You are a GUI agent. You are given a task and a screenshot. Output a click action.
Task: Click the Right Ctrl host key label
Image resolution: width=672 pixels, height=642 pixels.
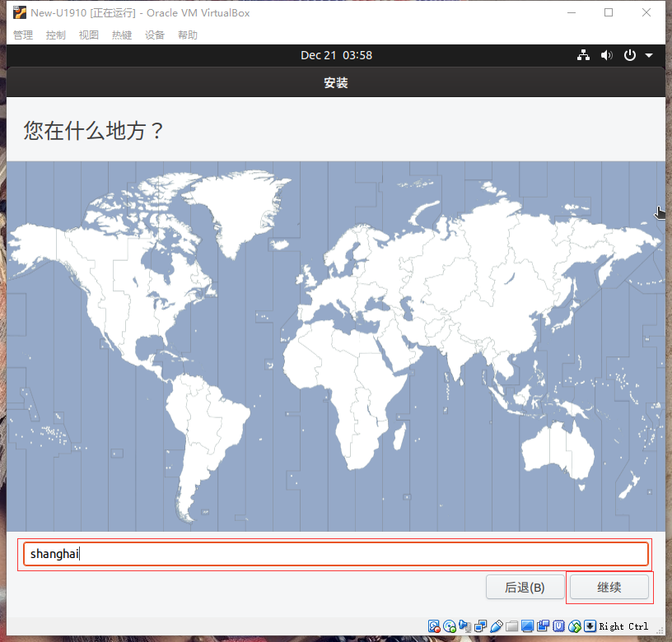(623, 626)
